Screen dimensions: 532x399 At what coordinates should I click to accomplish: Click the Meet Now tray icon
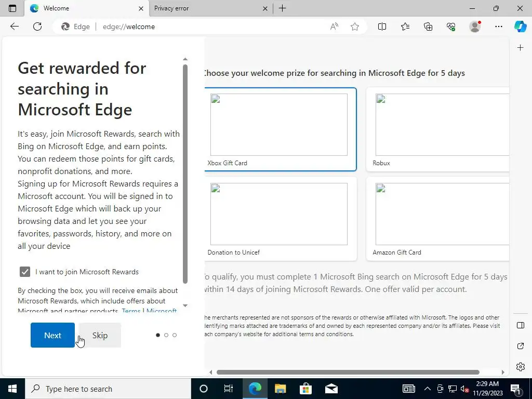pyautogui.click(x=440, y=389)
